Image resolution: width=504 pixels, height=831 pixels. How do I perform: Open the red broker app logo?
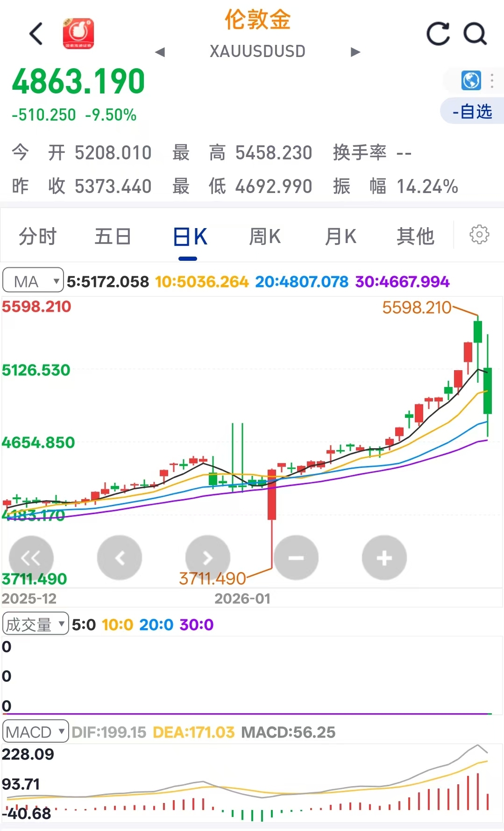[78, 34]
